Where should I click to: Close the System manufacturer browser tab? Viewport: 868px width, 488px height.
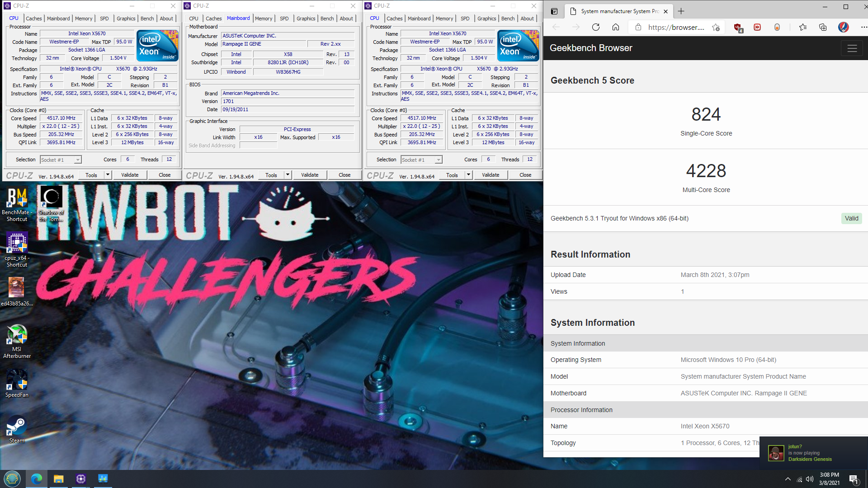[x=665, y=11]
